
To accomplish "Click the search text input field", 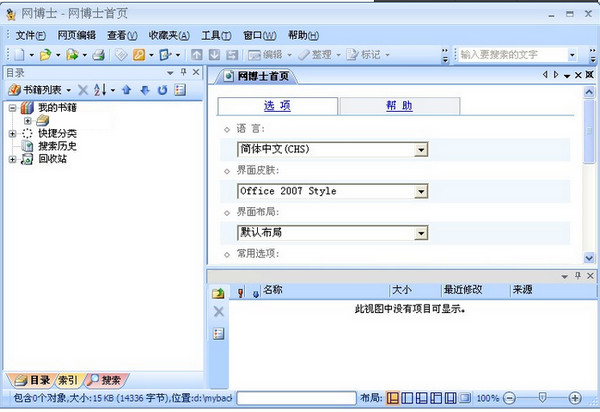I will tap(520, 54).
